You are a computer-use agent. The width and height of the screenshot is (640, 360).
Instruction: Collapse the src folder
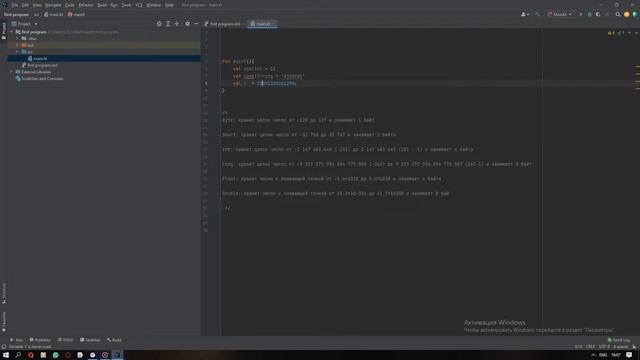(18, 52)
